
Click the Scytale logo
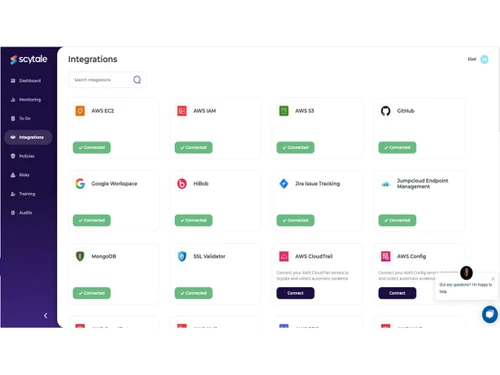(29, 59)
